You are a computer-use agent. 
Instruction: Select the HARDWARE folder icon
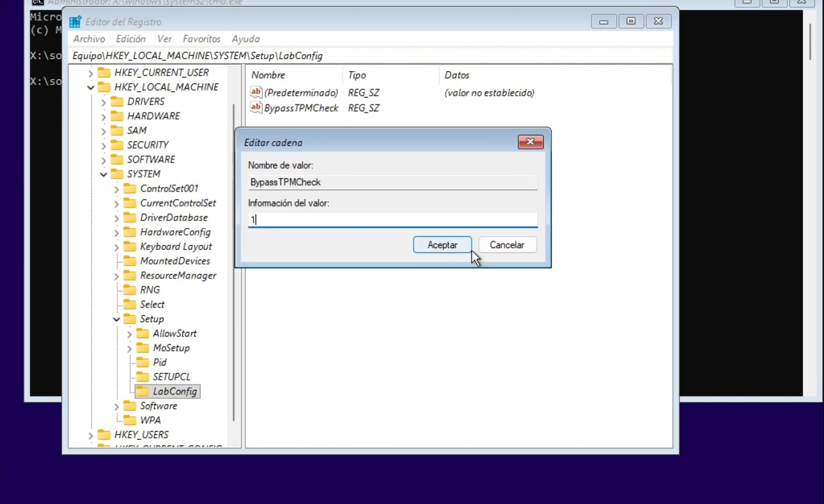pyautogui.click(x=117, y=116)
